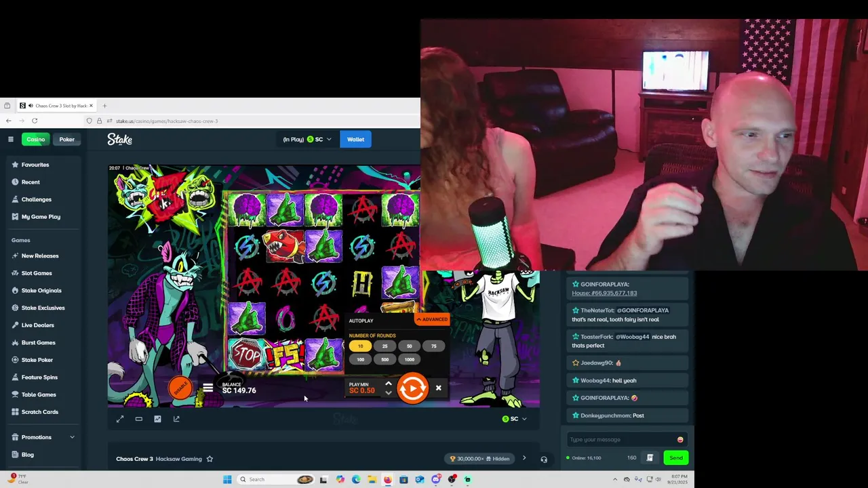Open Favourites in the sidebar

click(35, 165)
